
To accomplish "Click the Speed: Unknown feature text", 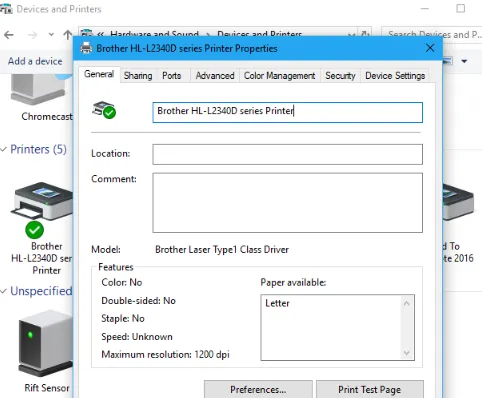I will pos(137,337).
